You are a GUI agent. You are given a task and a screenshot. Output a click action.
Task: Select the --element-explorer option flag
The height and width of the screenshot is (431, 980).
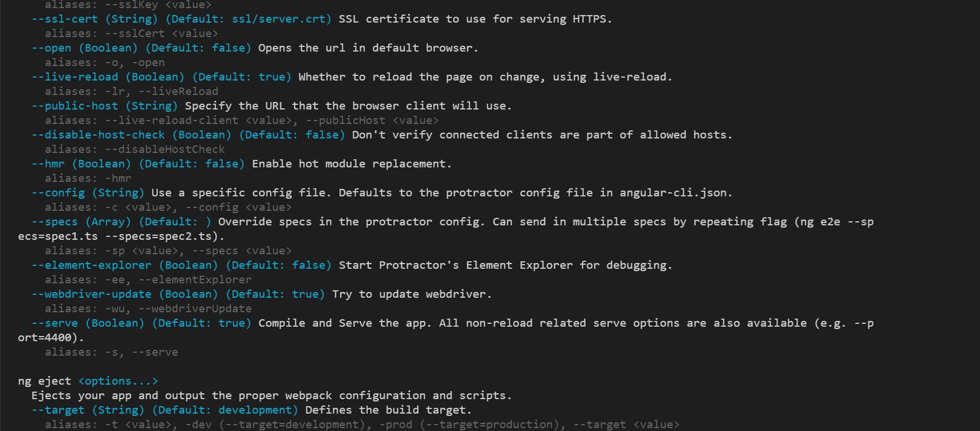point(92,265)
